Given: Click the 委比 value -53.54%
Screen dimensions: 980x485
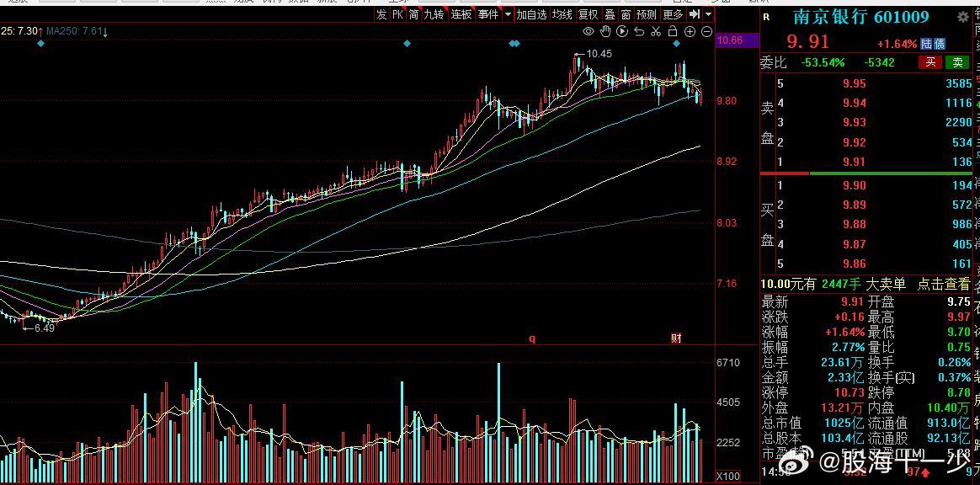Looking at the screenshot, I should point(823,62).
